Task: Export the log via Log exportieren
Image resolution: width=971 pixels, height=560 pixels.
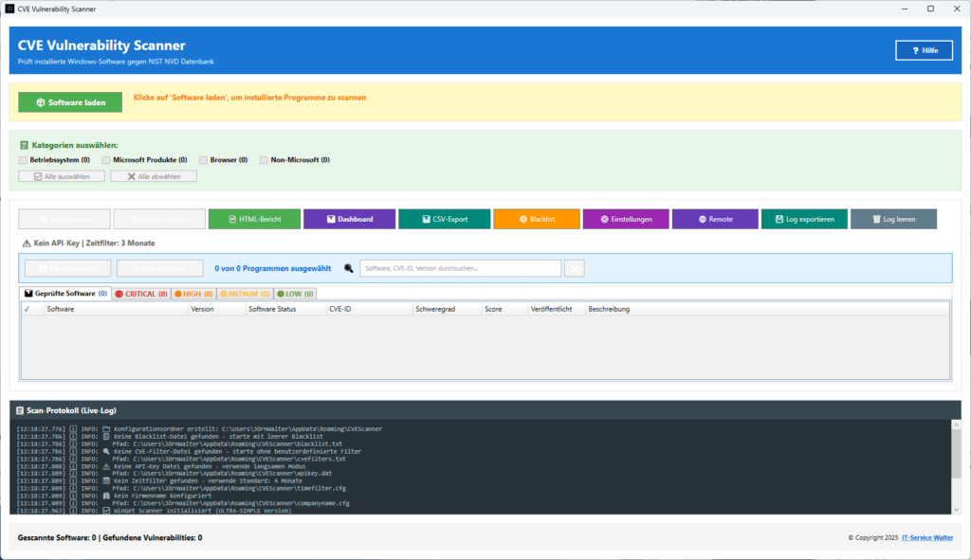Action: (x=802, y=218)
